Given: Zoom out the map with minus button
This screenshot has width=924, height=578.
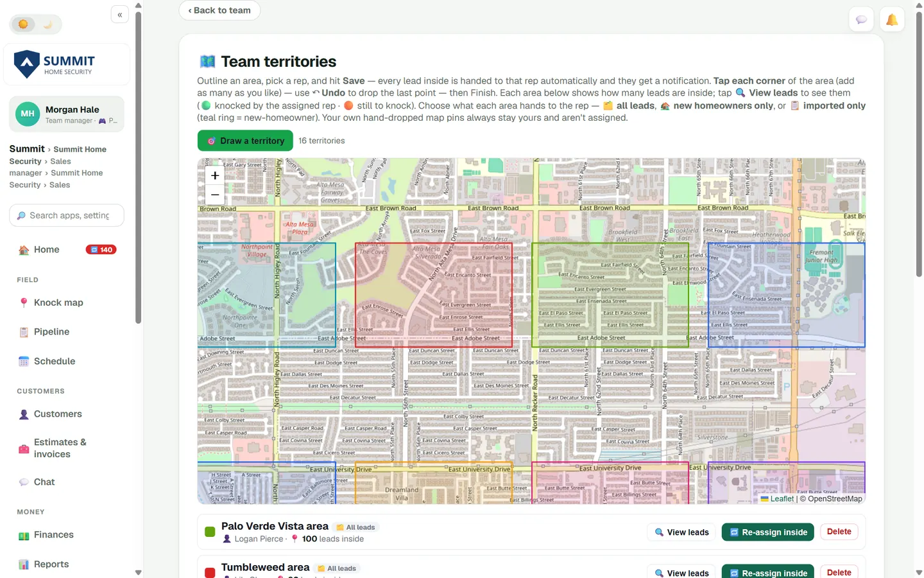Looking at the screenshot, I should tap(215, 195).
